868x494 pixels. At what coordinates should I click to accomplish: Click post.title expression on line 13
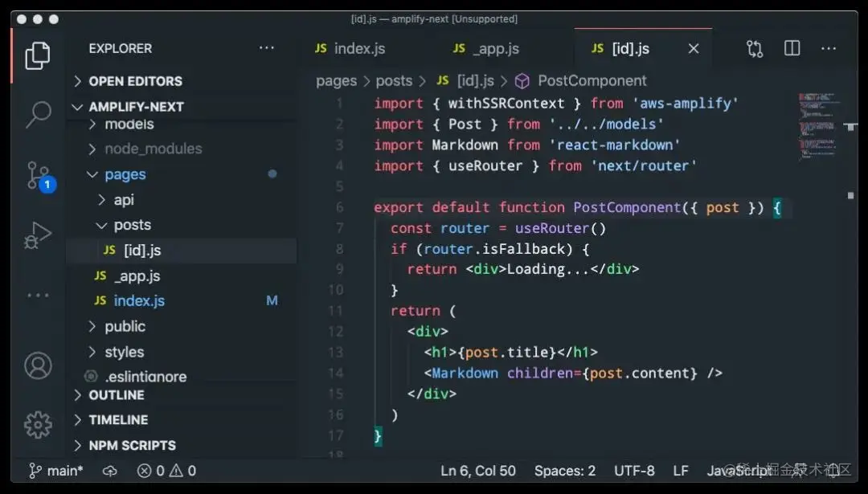click(x=506, y=353)
